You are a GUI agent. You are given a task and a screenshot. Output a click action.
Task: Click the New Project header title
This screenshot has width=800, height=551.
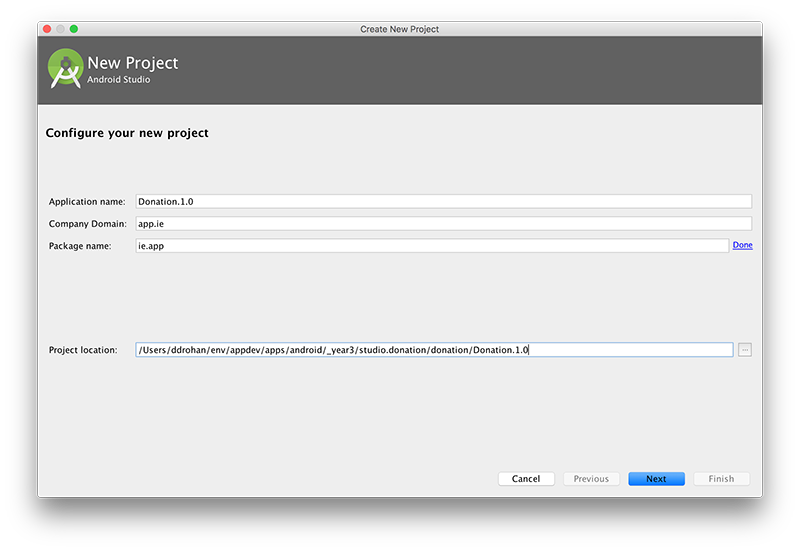click(x=133, y=63)
